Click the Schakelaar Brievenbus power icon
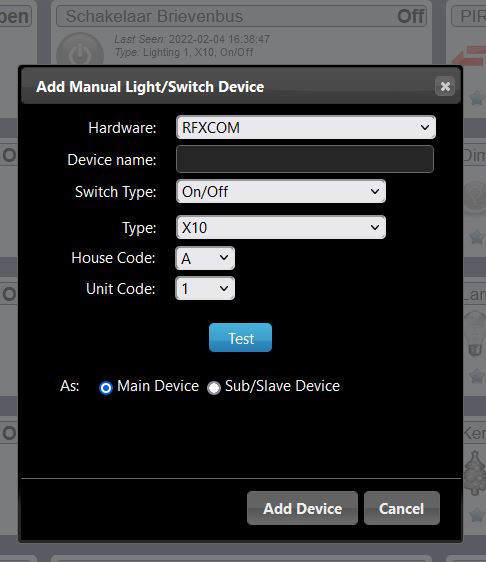This screenshot has width=486, height=562. (x=80, y=50)
